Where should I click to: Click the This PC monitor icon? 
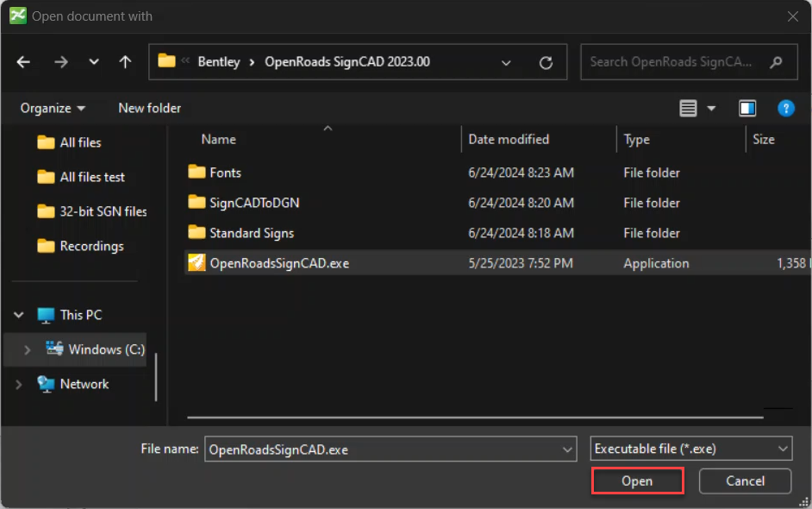(x=46, y=315)
